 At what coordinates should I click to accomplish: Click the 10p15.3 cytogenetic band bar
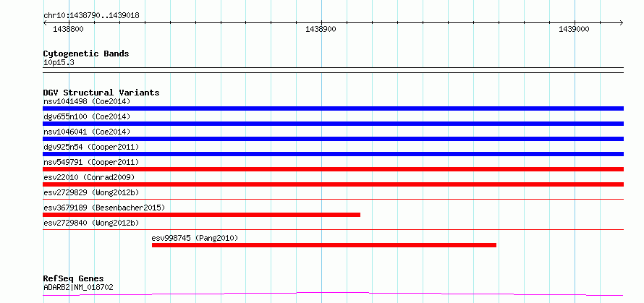tap(333, 70)
